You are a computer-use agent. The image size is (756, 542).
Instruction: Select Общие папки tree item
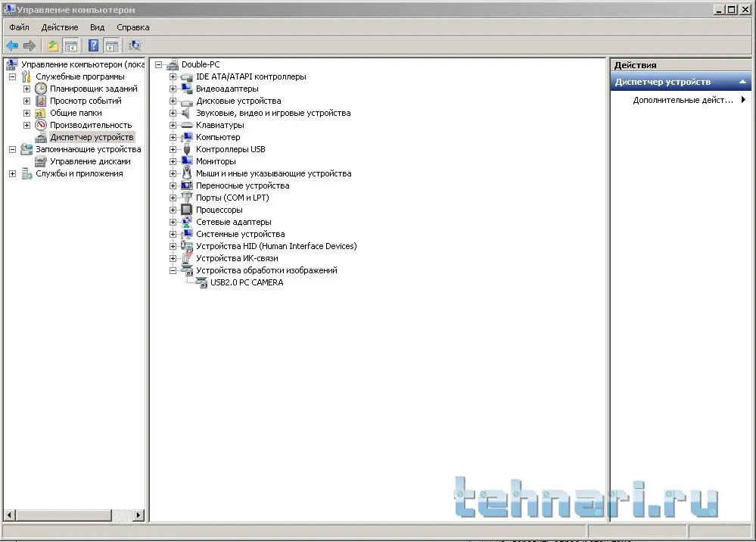[76, 113]
